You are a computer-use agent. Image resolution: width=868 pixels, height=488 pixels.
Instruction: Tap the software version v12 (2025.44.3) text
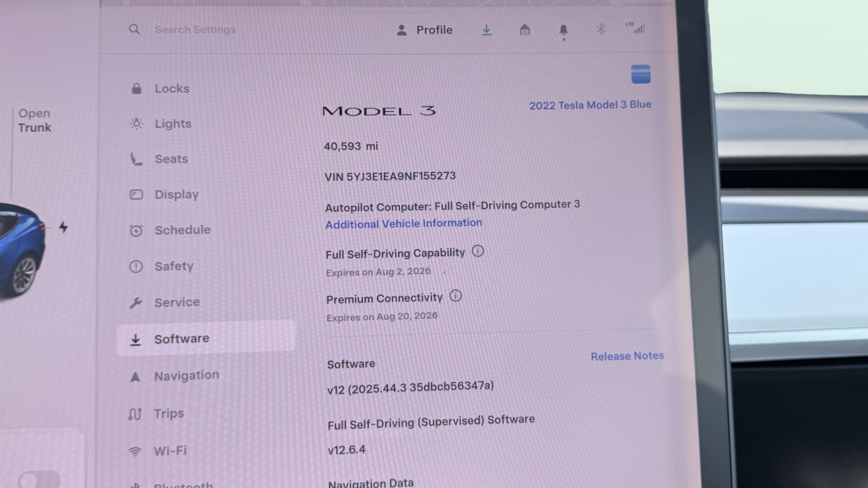(x=410, y=387)
